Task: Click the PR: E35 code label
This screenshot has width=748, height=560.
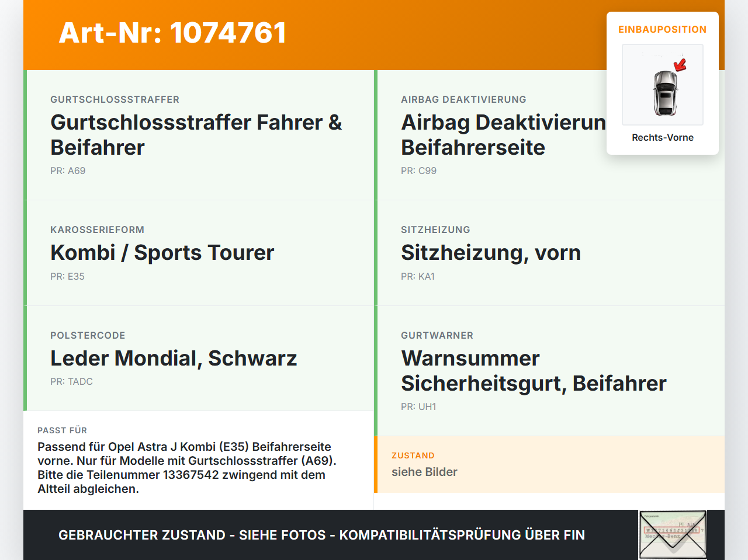Action: 67,277
